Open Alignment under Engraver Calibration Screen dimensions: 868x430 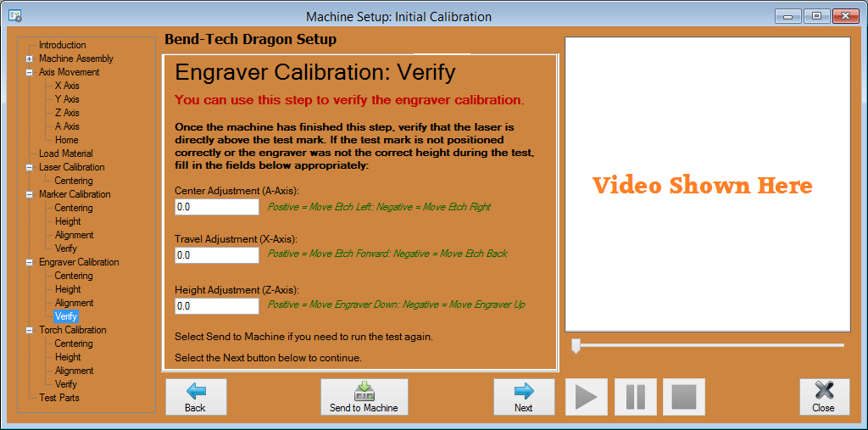(x=75, y=303)
